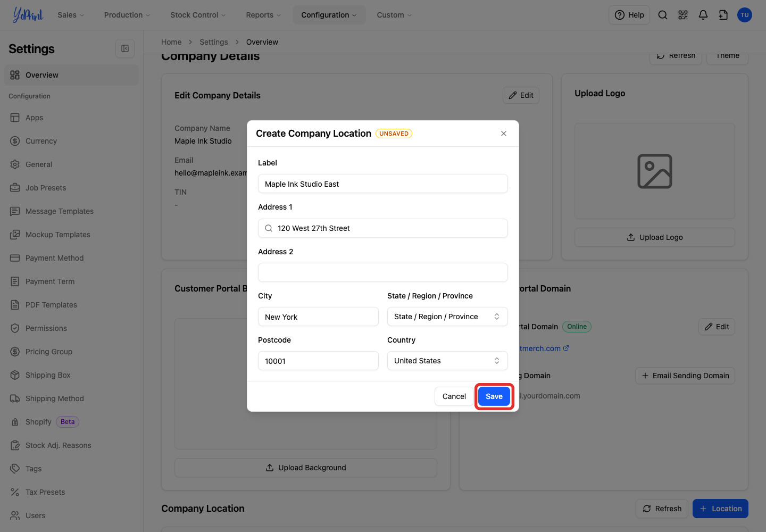The image size is (766, 532).
Task: Expand the Configuration top menu
Action: (329, 15)
